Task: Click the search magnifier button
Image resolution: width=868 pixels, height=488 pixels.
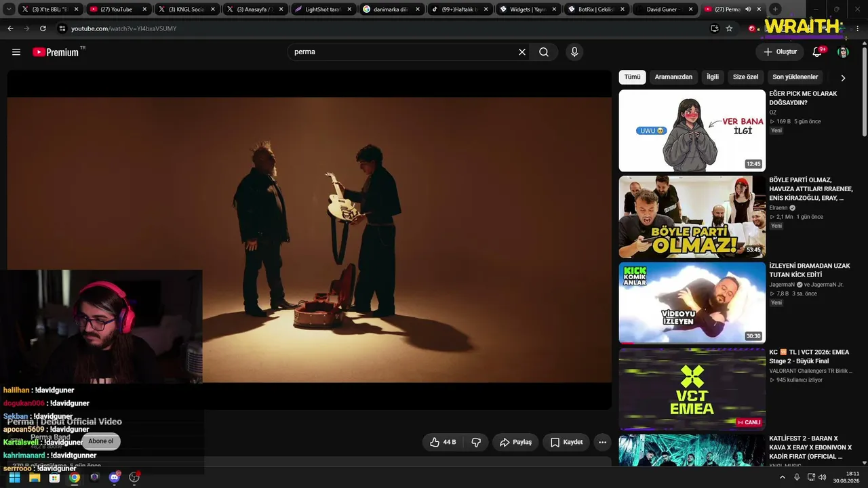Action: [544, 52]
